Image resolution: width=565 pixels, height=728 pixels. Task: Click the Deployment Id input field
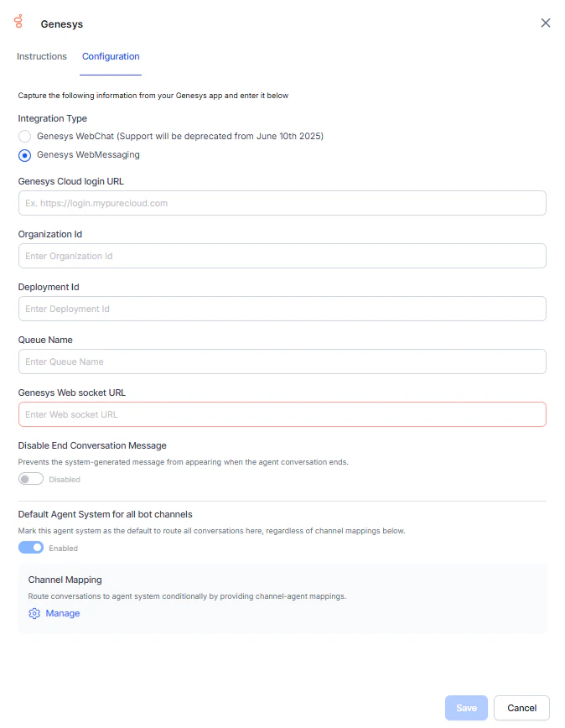282,309
